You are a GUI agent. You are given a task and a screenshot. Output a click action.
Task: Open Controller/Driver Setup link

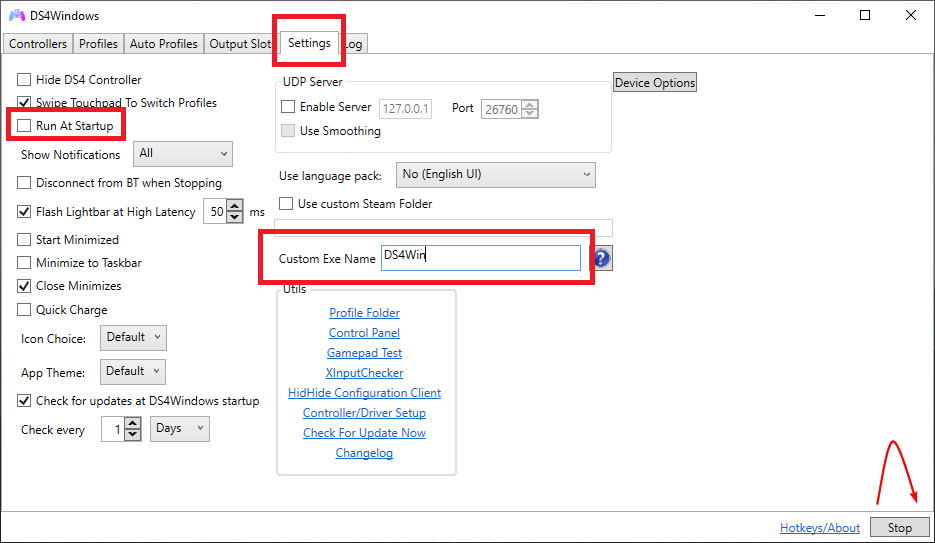pos(364,412)
